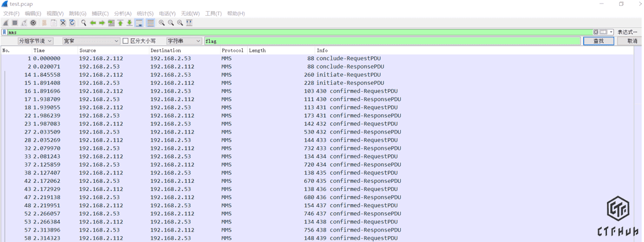
Task: Open the 宽窄 character width dropdown
Action: [x=90, y=41]
